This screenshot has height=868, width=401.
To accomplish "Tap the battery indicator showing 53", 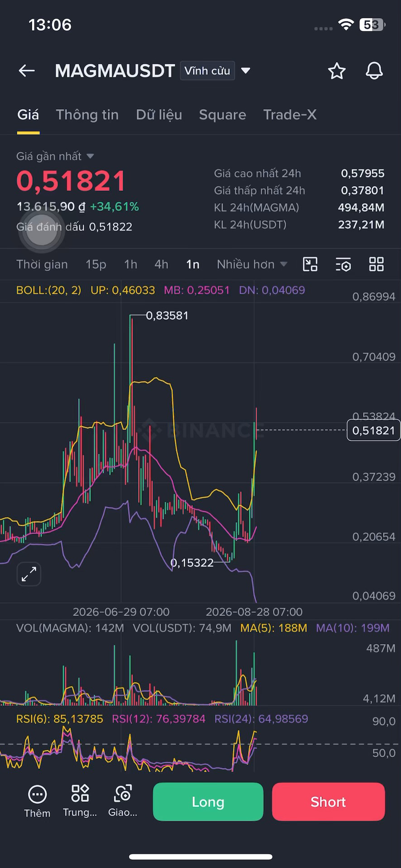I will click(x=372, y=25).
